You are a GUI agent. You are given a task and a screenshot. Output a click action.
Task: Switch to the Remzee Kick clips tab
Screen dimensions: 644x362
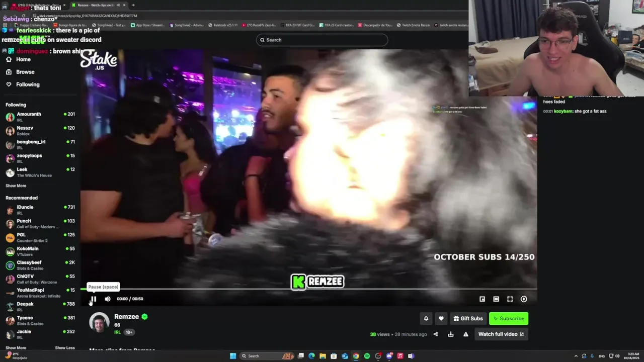99,5
